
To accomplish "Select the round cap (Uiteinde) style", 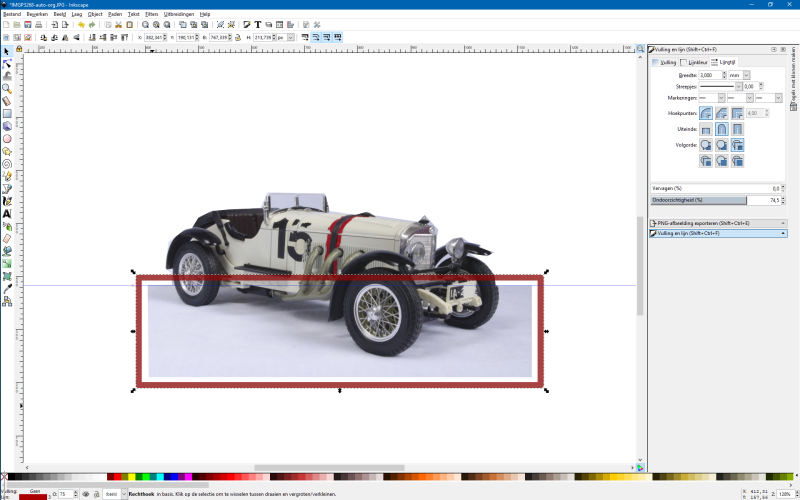I will pos(720,129).
